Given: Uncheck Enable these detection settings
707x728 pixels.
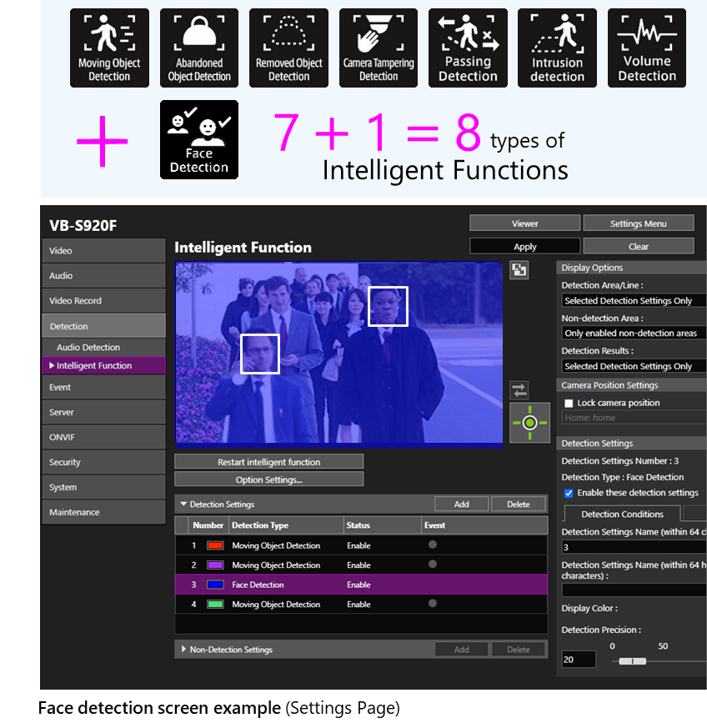Looking at the screenshot, I should 569,493.
